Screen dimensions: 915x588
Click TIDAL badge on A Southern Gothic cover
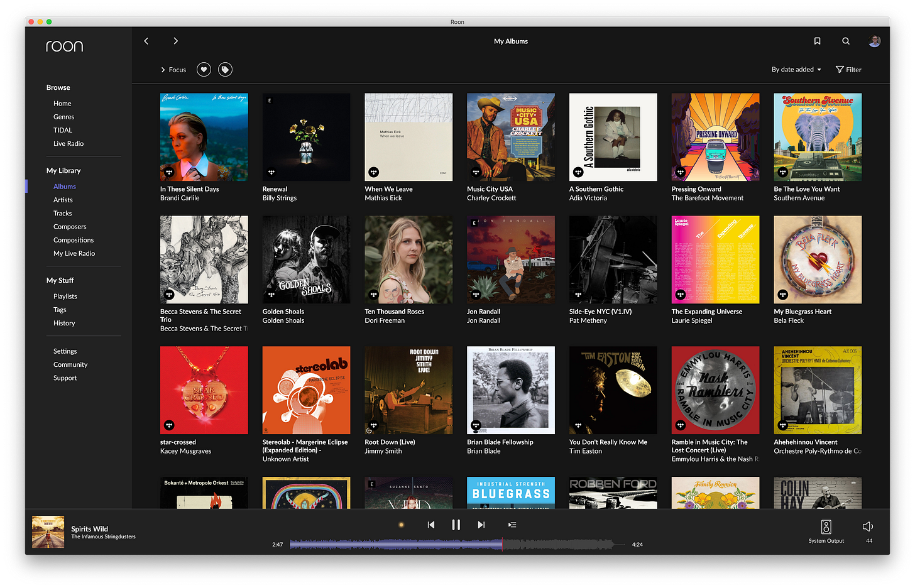(x=578, y=172)
